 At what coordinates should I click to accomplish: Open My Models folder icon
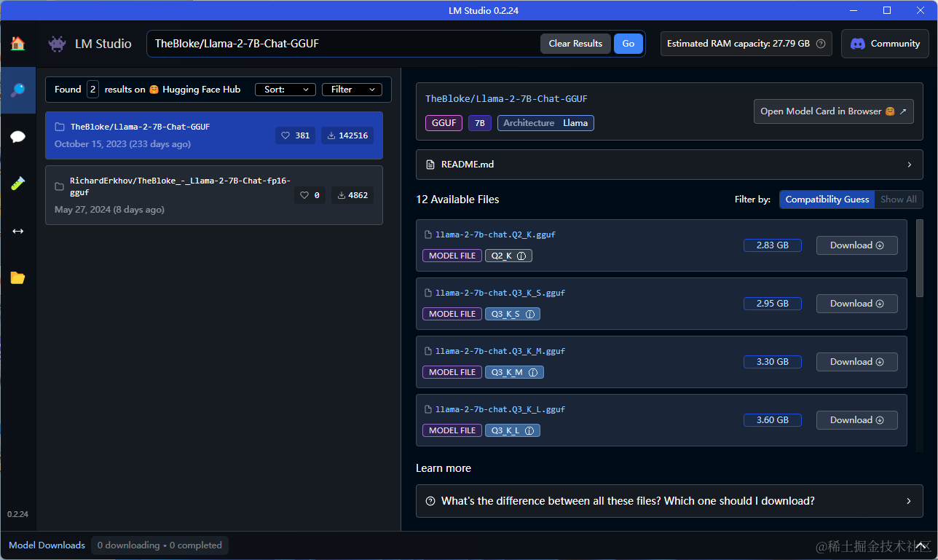coord(17,277)
